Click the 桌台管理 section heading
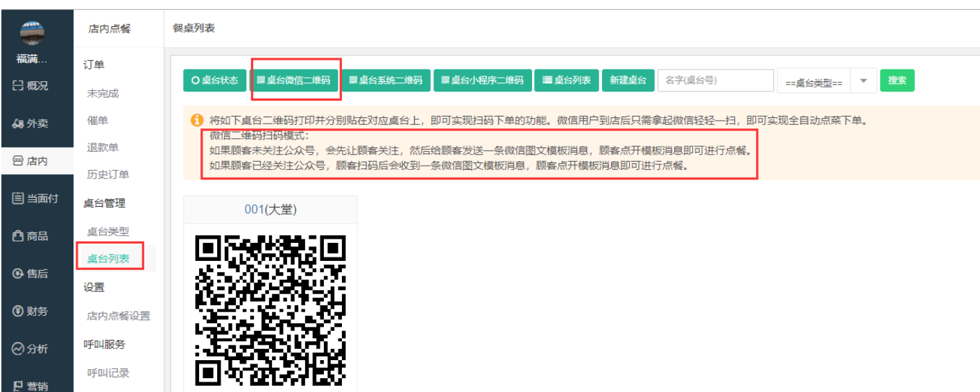Screen dimensions: 980x392 click(x=104, y=203)
